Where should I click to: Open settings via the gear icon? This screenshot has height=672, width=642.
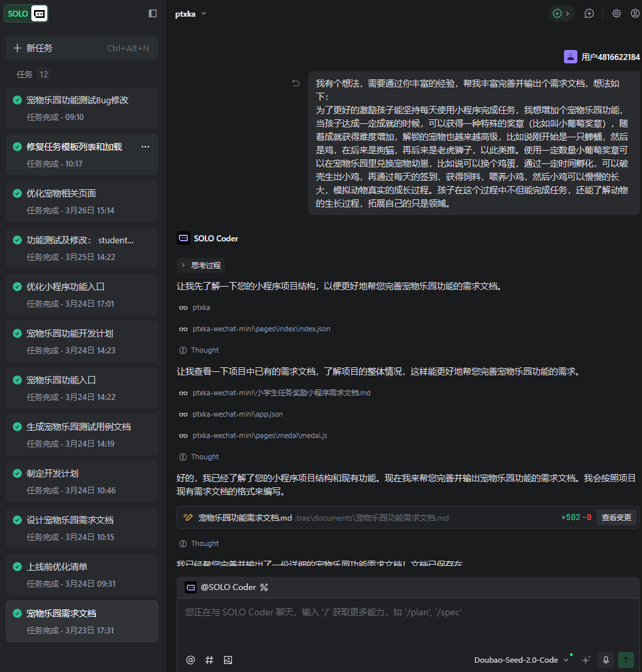[x=617, y=13]
